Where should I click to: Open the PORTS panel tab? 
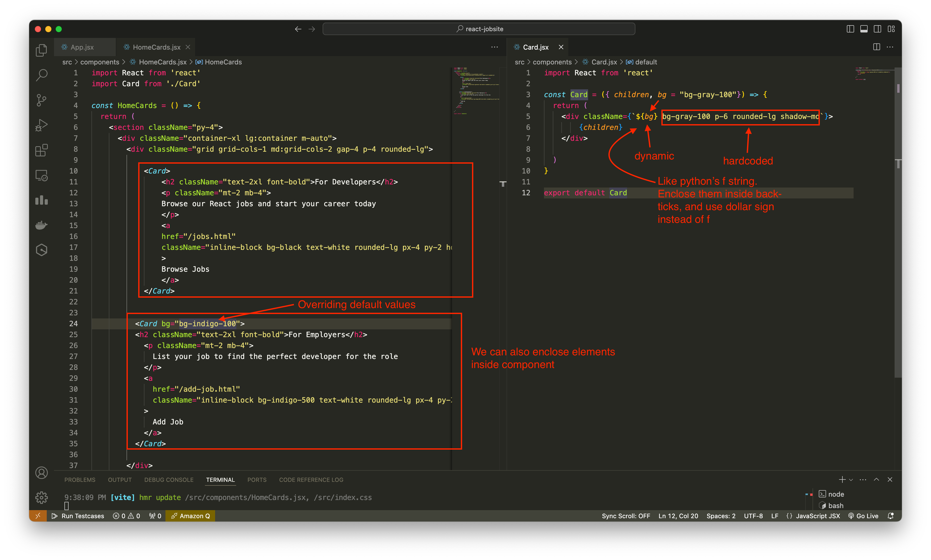coord(257,480)
